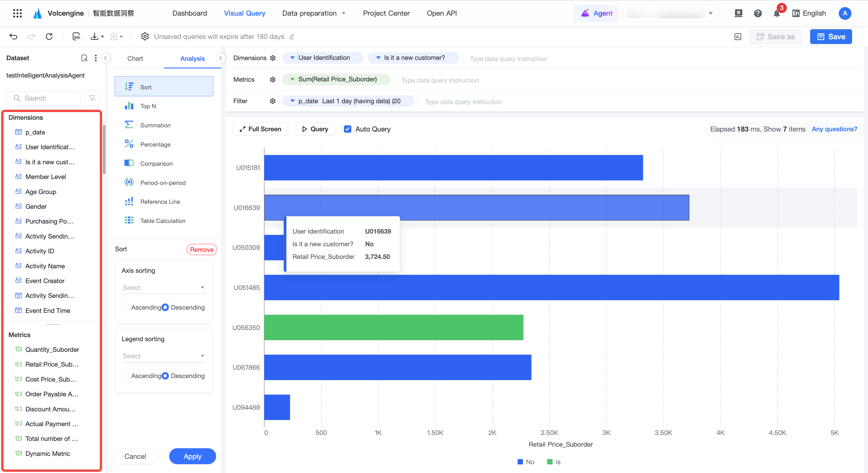Click the download icon
868x473 pixels.
point(94,36)
